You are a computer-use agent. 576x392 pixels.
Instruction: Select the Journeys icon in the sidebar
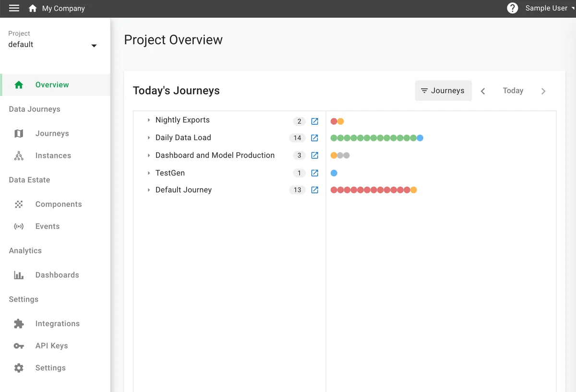coord(18,133)
